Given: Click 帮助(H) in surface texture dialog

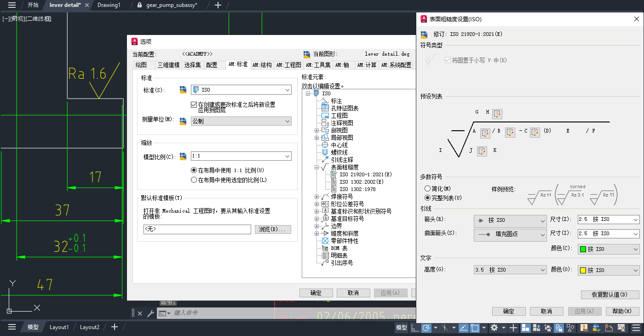Looking at the screenshot, I should click(x=622, y=311).
